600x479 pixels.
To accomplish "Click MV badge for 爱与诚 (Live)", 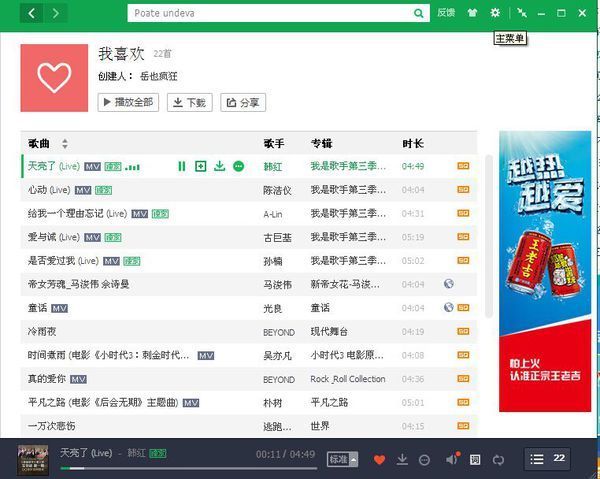I will coord(93,238).
